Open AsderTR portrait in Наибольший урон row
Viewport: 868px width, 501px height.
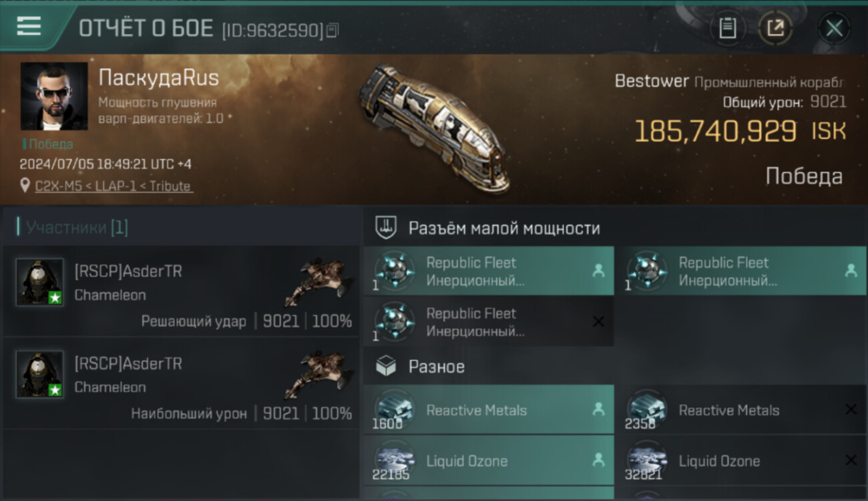click(40, 374)
